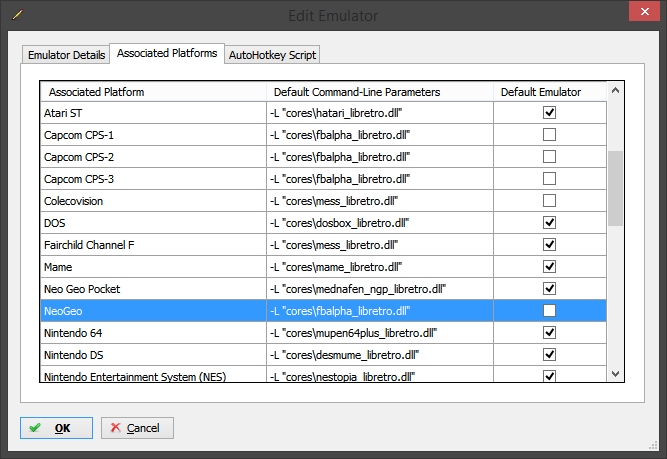Click the scrollbar up arrow
Screen dimensions: 667x459
(x=615, y=90)
